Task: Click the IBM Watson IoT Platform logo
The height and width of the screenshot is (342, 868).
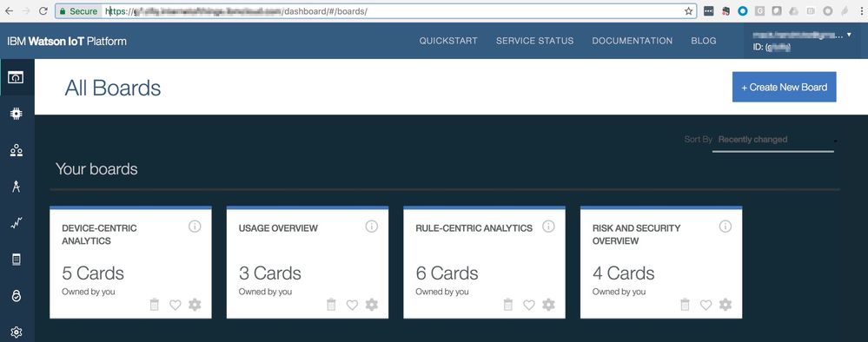Action: pos(67,41)
